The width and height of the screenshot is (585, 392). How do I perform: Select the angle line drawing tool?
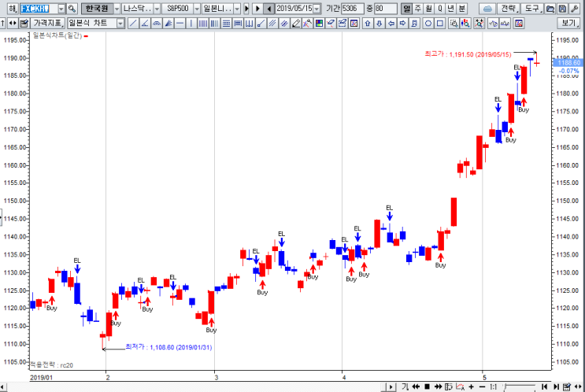click(145, 24)
